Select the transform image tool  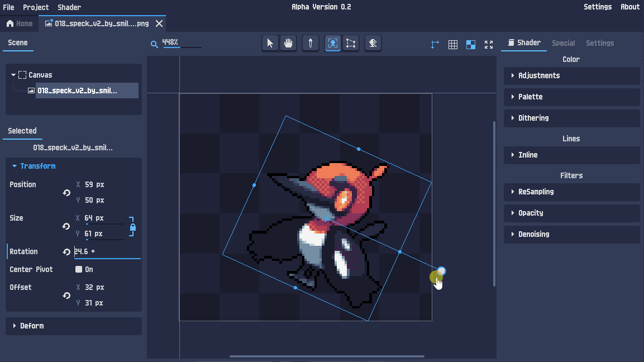(x=333, y=43)
